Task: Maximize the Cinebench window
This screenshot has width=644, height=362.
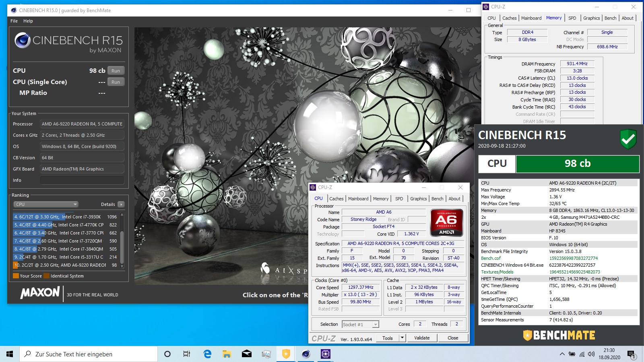Action: pyautogui.click(x=469, y=10)
